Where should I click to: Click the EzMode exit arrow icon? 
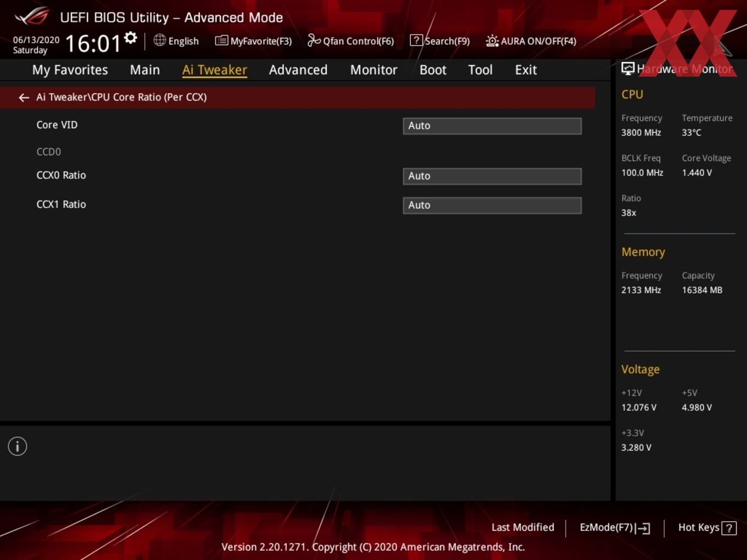(x=643, y=528)
